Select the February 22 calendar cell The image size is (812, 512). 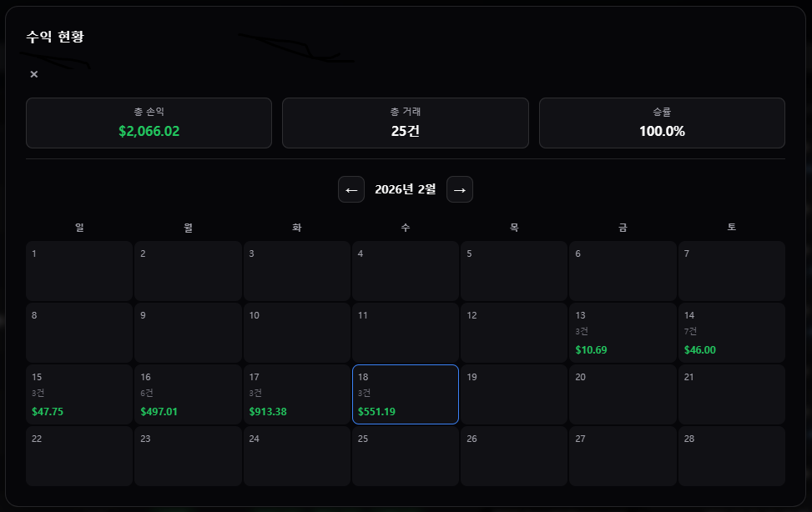pyautogui.click(x=79, y=456)
